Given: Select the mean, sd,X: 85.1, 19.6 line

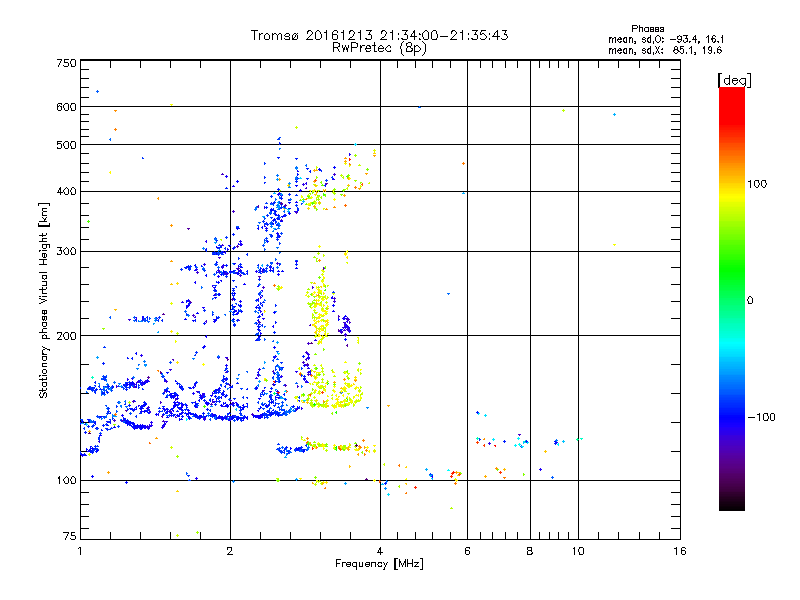Looking at the screenshot, I should pos(665,50).
